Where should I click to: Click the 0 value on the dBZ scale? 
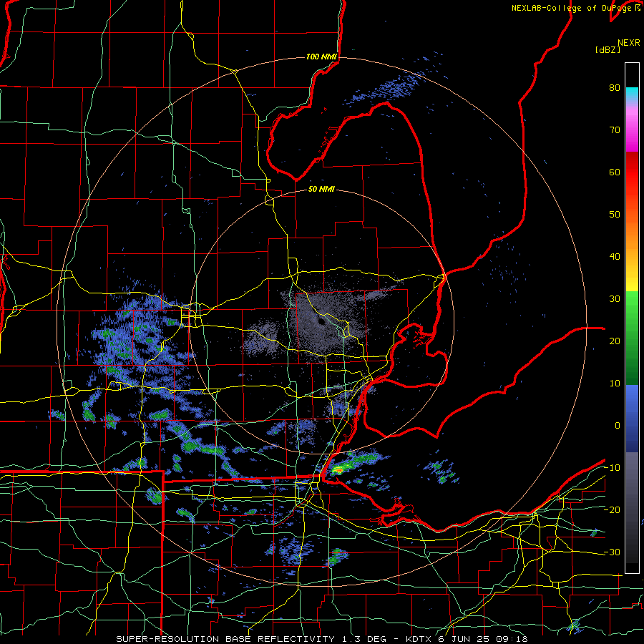pyautogui.click(x=618, y=426)
